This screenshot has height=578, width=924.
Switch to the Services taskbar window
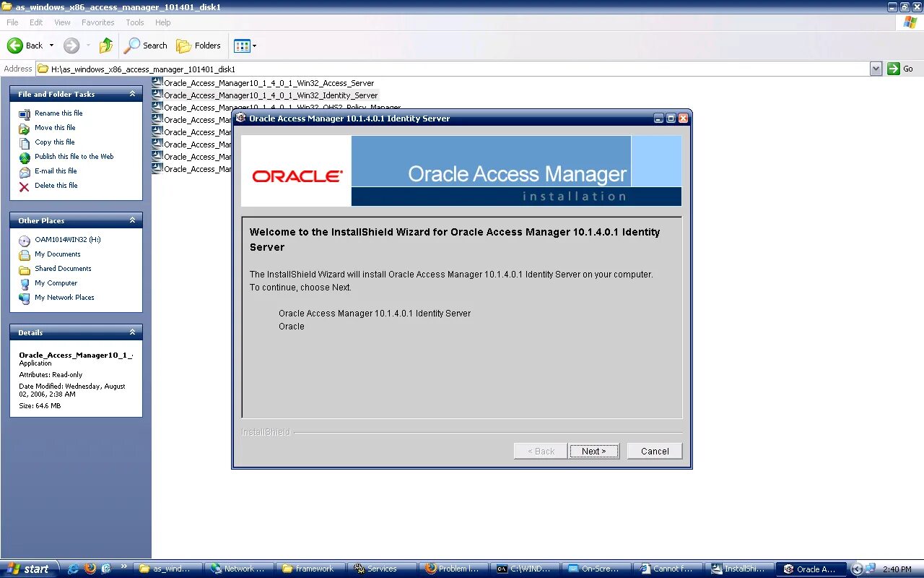click(x=381, y=569)
